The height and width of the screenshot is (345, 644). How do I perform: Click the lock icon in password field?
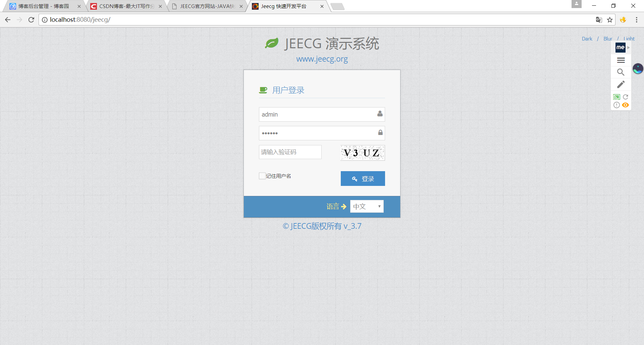[380, 133]
